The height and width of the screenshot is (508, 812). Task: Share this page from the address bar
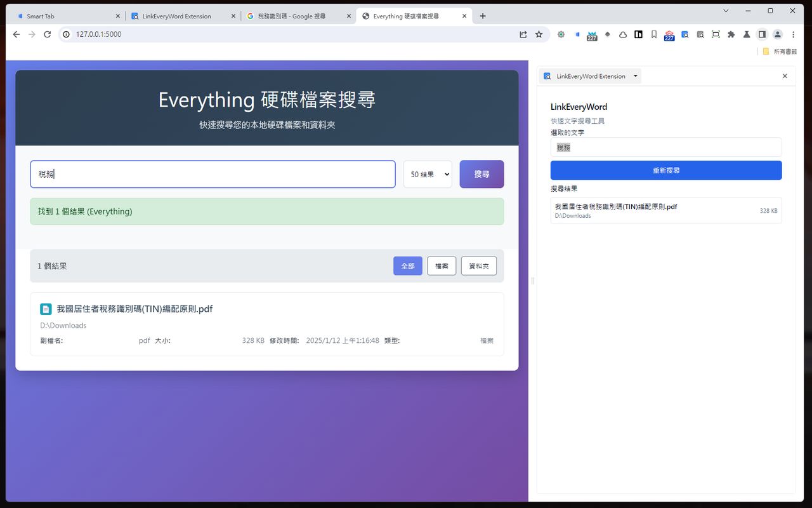(x=523, y=34)
